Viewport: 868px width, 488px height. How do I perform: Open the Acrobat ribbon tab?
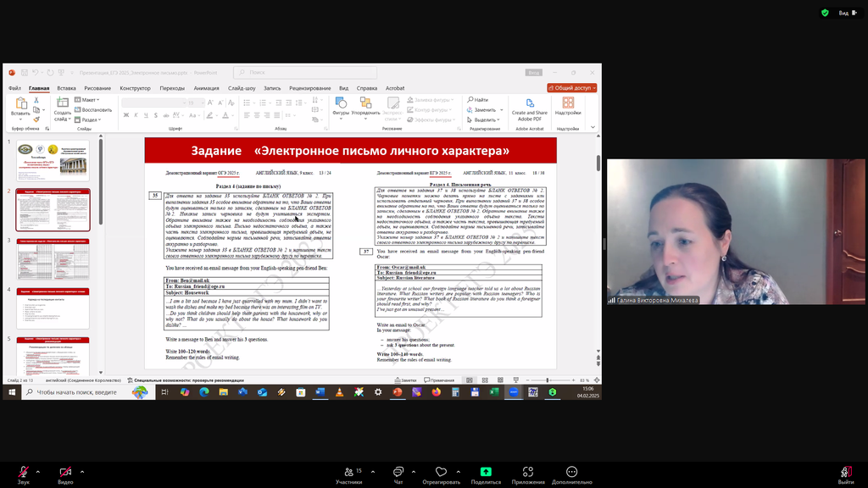tap(395, 88)
